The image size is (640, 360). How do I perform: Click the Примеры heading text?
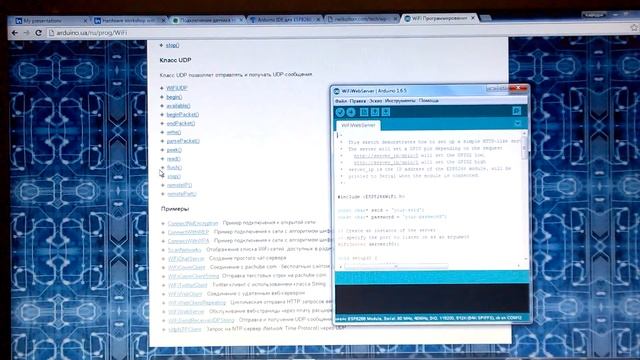(175, 209)
